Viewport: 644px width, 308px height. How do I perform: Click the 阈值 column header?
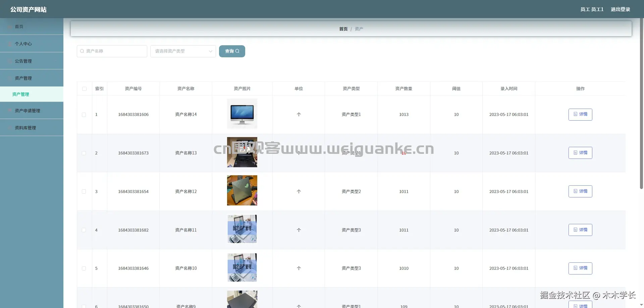(456, 89)
